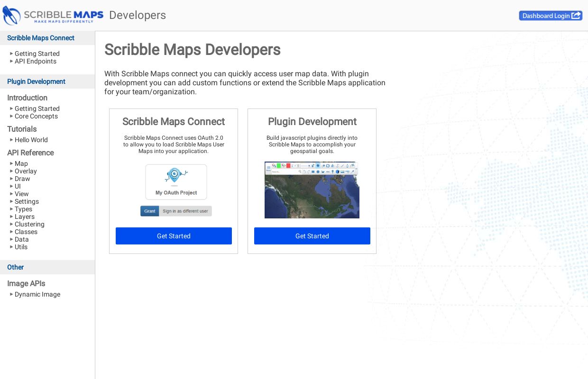Open the Hello World tutorial
This screenshot has width=588, height=379.
[31, 140]
